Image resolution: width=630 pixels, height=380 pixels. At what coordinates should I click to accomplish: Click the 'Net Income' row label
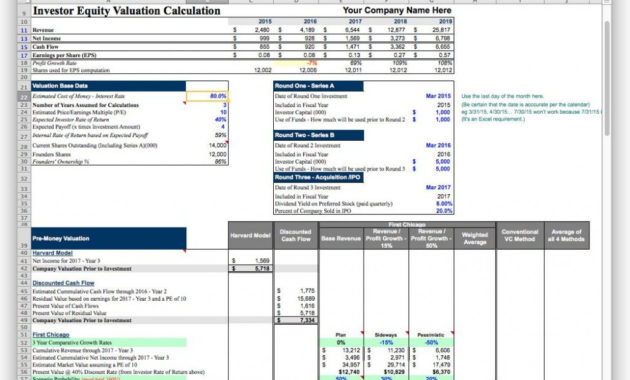click(x=46, y=39)
